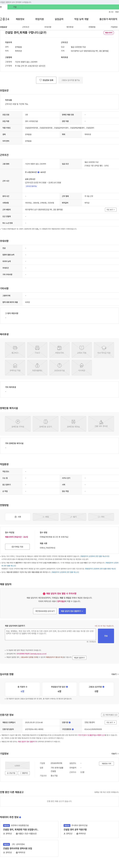Switch to the 우대사항 section tab
The image size is (119, 868).
(x=48, y=27)
